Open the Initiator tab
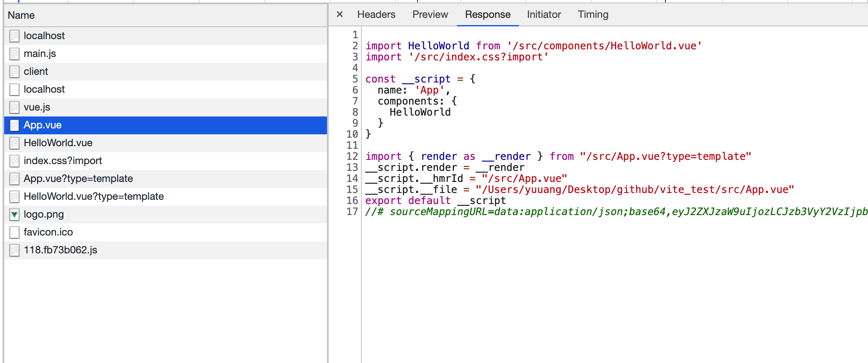Viewport: 868px width, 363px height. coord(544,14)
